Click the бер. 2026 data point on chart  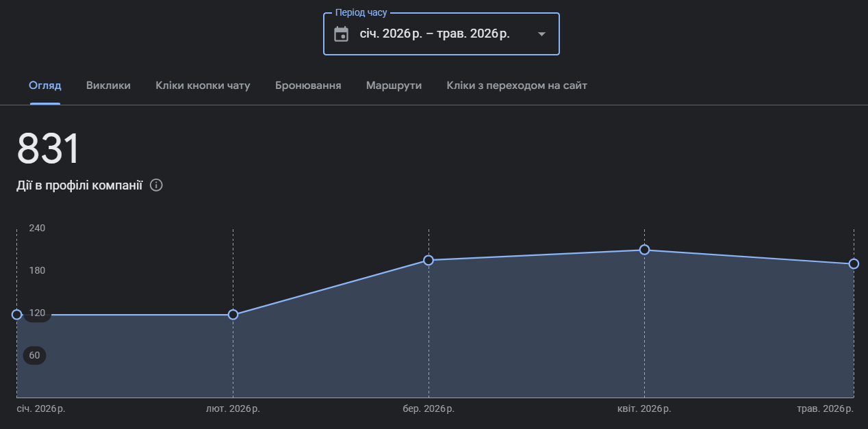click(x=429, y=260)
